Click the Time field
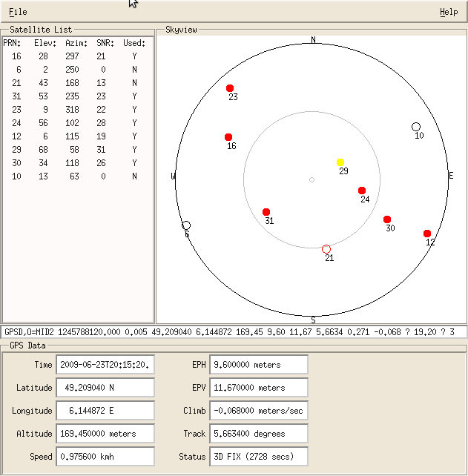The width and height of the screenshot is (468, 476). 105,365
